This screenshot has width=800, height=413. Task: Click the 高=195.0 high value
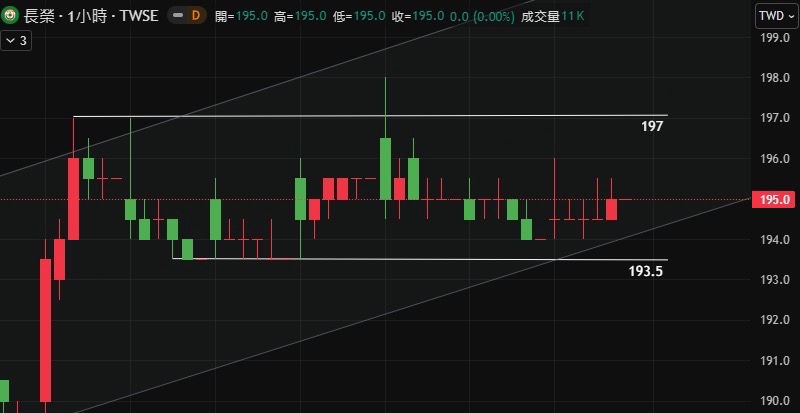click(300, 16)
